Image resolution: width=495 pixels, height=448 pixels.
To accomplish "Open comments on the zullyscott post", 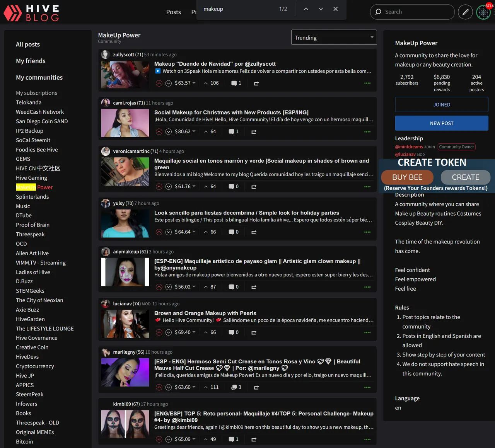I will [x=236, y=83].
